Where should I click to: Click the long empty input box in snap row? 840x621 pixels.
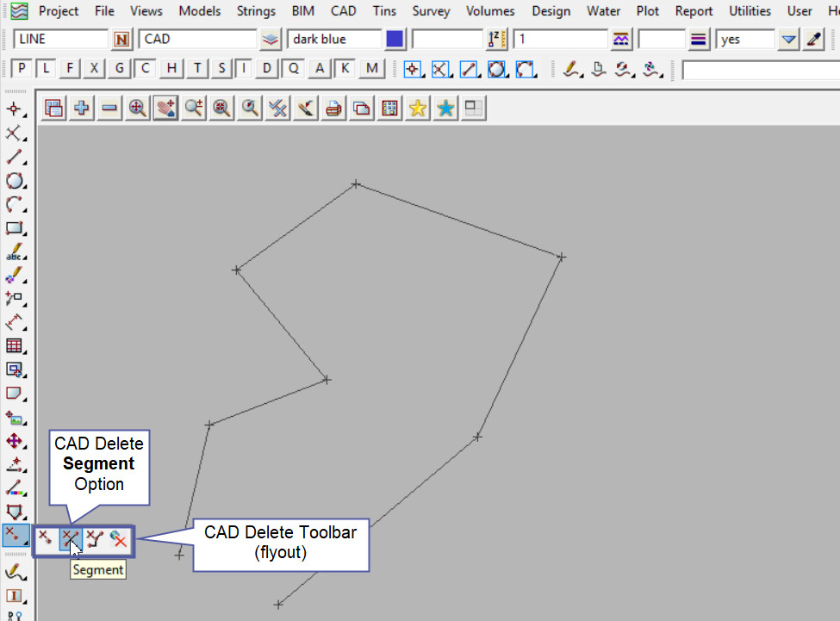[761, 70]
